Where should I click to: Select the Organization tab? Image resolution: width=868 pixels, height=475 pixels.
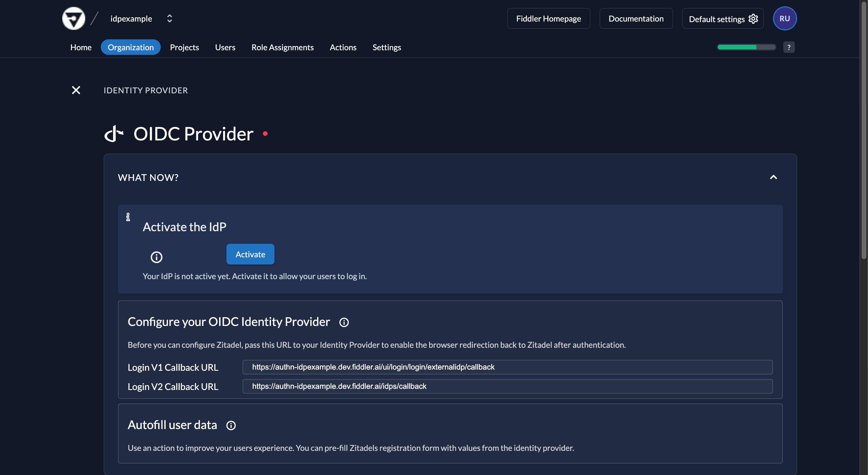(x=130, y=47)
